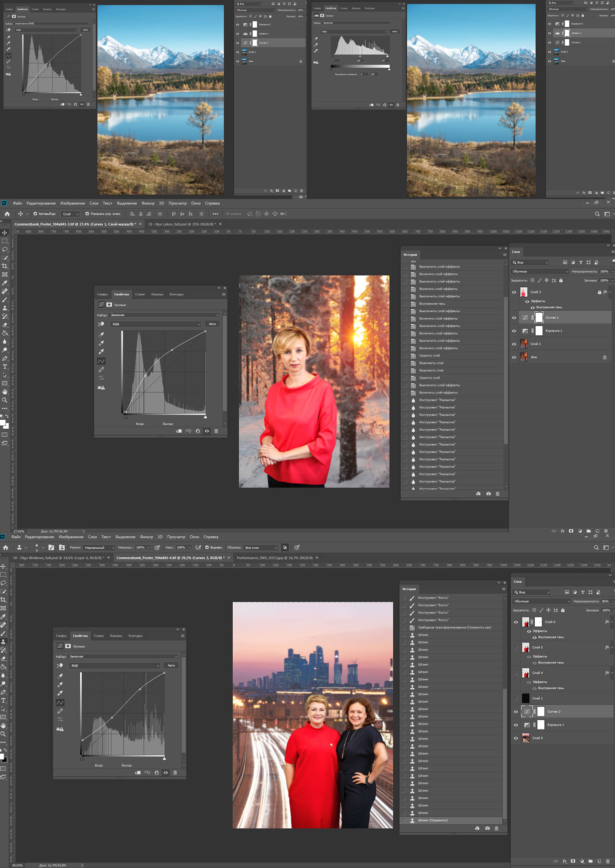Hide the Фон layer in the winter portrait window
Screen dimensions: 615x868
click(x=514, y=357)
